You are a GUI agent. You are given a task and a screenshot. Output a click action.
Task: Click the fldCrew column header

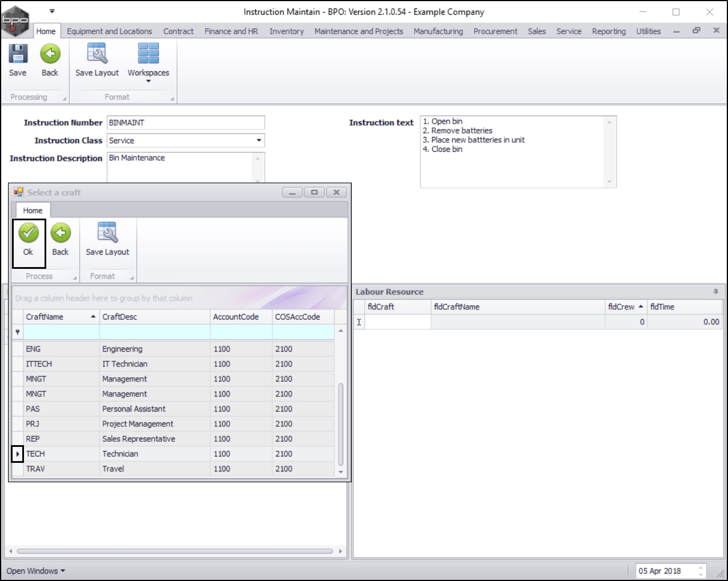tap(621, 306)
